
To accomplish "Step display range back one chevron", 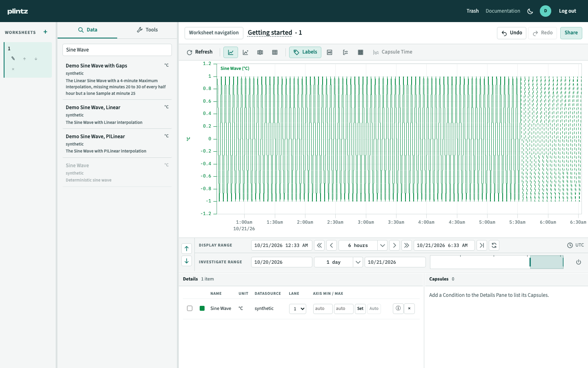I will point(332,245).
